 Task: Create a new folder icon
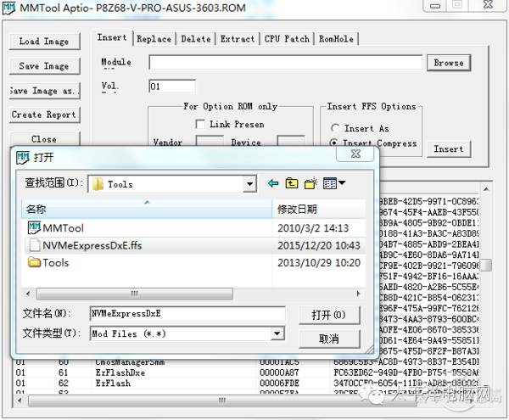311,183
